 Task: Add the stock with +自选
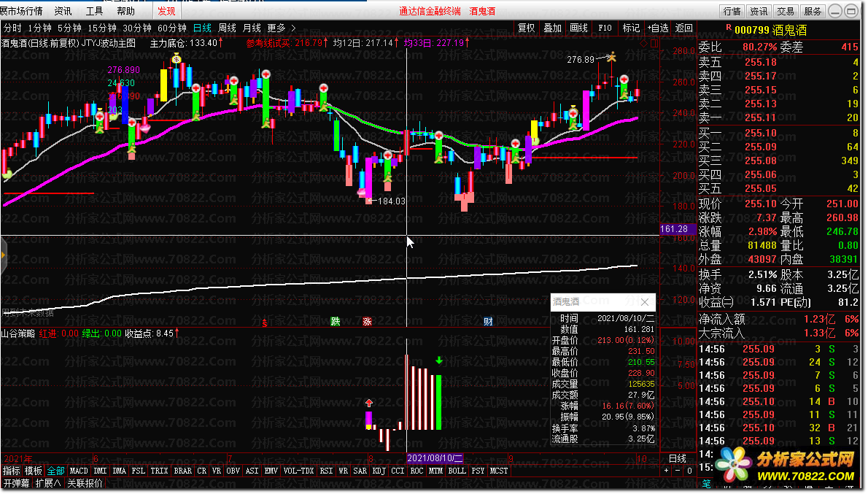(658, 28)
